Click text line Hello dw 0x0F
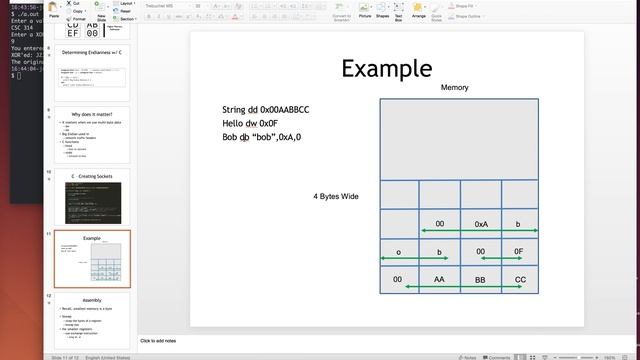The image size is (640, 360). (x=250, y=123)
